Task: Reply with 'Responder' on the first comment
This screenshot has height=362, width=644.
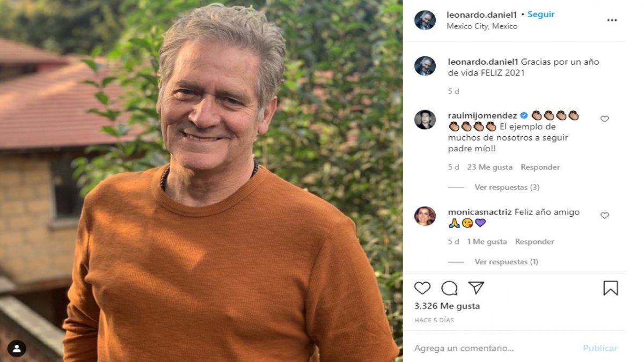Action: click(540, 167)
